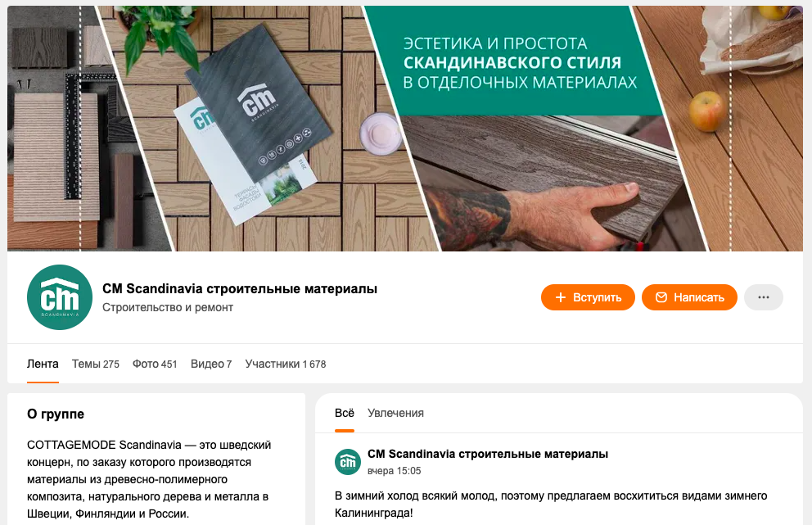
Task: Open the Видео 7 tab
Action: (211, 364)
